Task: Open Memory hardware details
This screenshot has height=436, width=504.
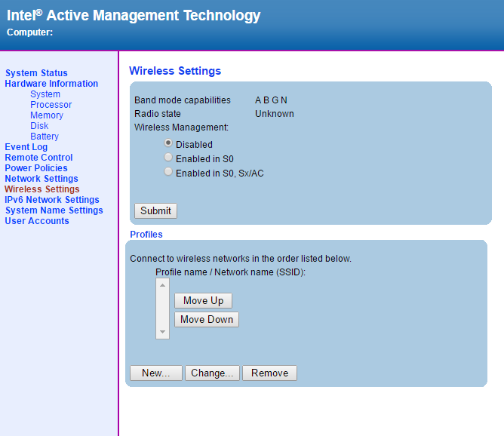Action: tap(47, 115)
